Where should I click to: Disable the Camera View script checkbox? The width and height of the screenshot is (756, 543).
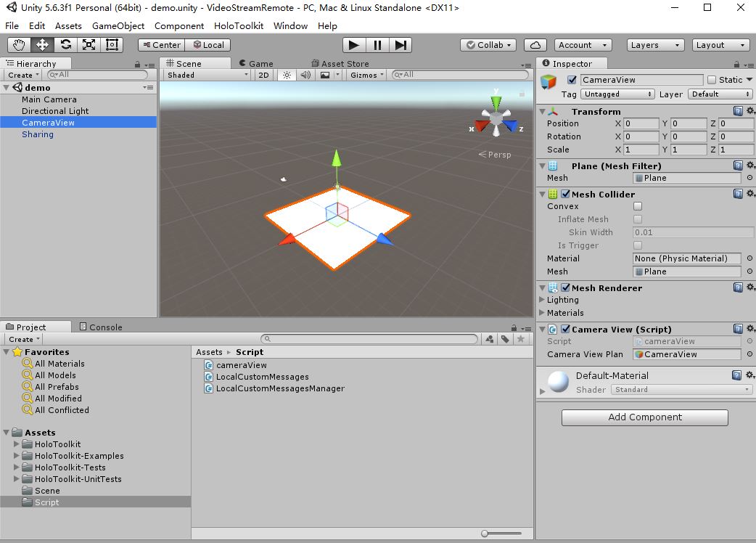coord(566,329)
